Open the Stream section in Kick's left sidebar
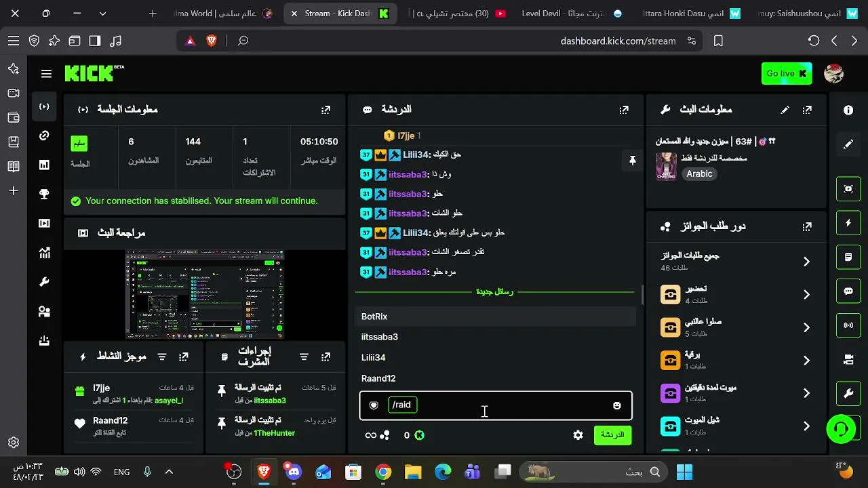Viewport: 868px width, 488px height. click(x=45, y=106)
